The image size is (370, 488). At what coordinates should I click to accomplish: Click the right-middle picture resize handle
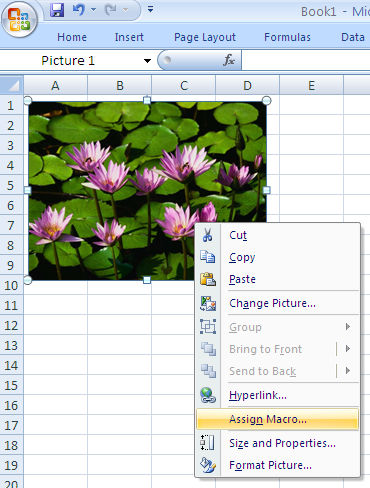tap(266, 190)
